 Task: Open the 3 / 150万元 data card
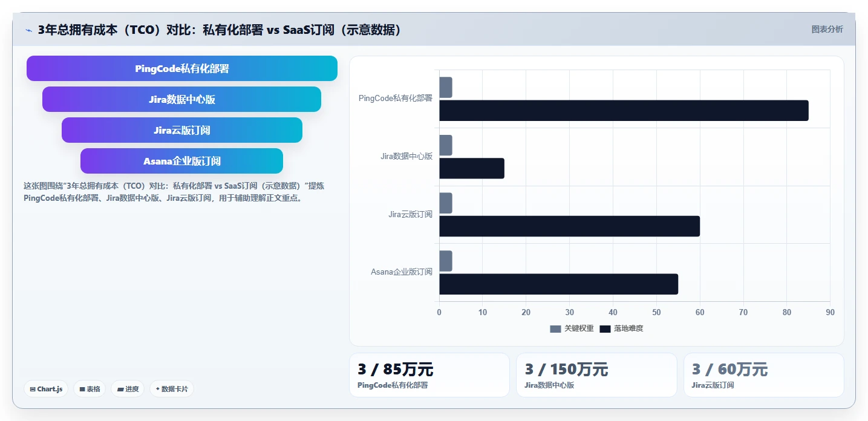pyautogui.click(x=596, y=375)
